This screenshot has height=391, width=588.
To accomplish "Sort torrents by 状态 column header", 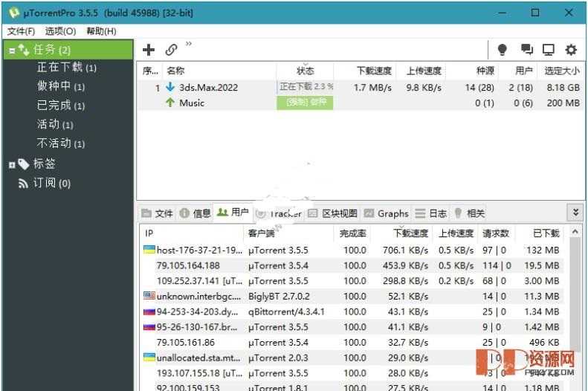I will coord(305,71).
